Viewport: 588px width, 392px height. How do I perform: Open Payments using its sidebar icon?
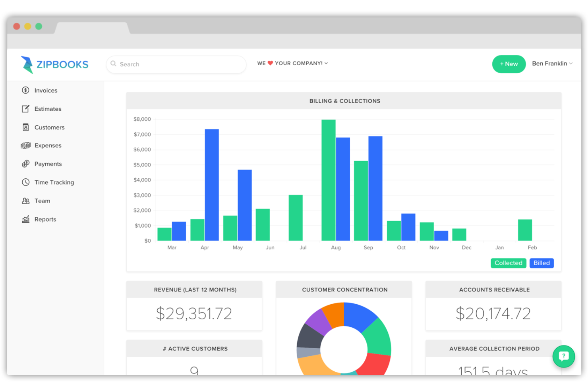[25, 164]
